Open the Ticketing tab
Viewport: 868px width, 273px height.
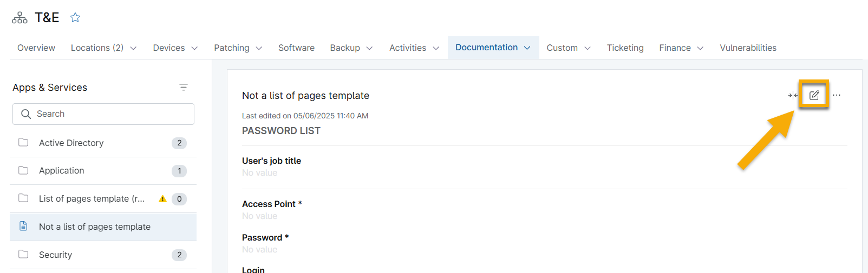tap(625, 48)
